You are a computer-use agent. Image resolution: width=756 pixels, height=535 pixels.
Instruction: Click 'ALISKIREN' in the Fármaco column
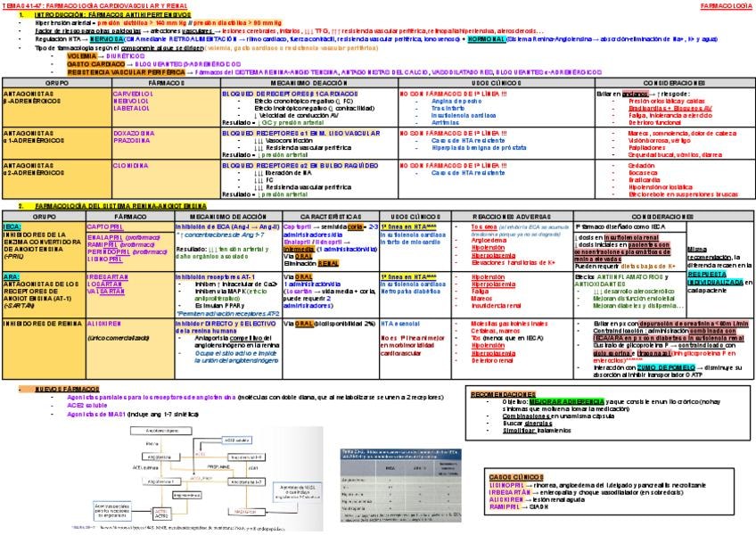click(x=103, y=324)
